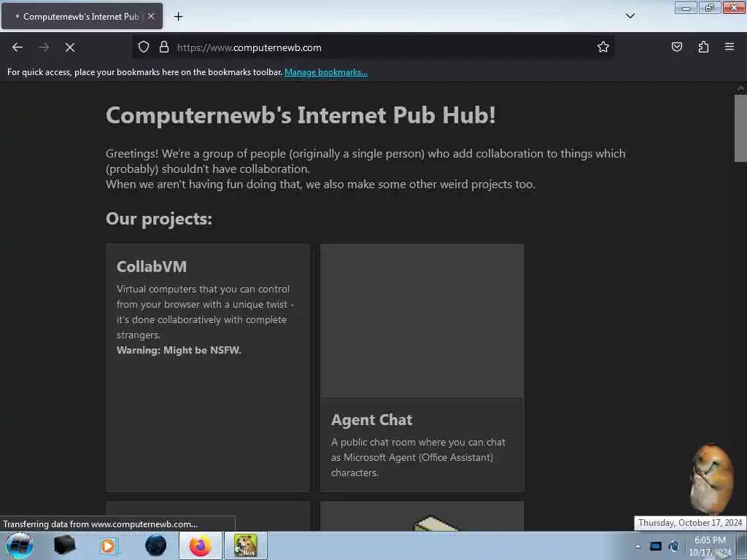Click the partially visible box image card
Screen dimensions: 747x560
(422, 516)
